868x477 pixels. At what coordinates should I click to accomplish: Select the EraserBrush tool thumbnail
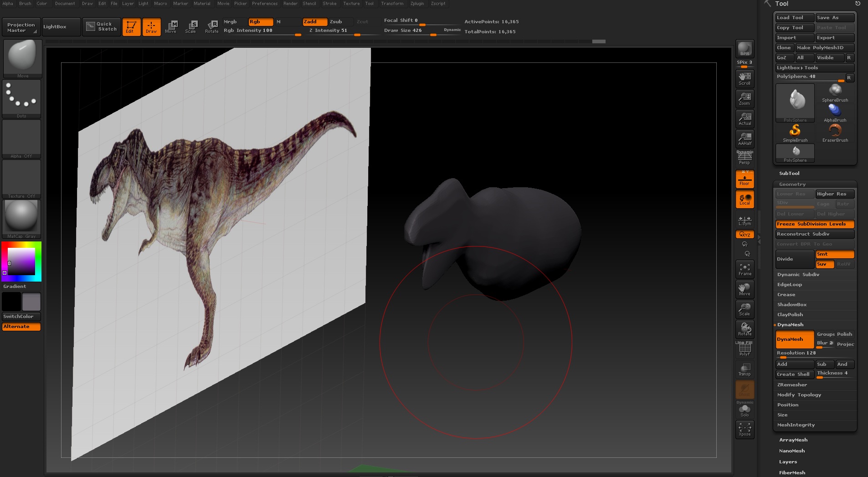tap(835, 133)
